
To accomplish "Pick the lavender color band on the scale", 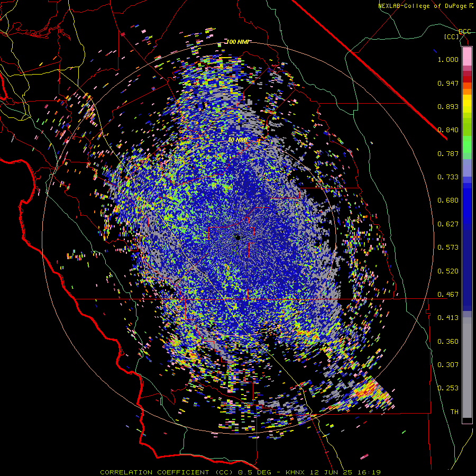I will pyautogui.click(x=467, y=168).
